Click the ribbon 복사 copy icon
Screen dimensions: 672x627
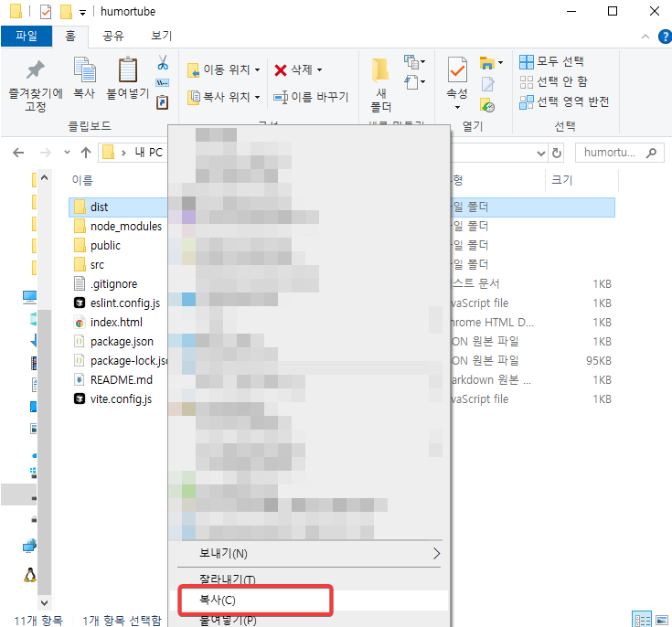[x=84, y=71]
